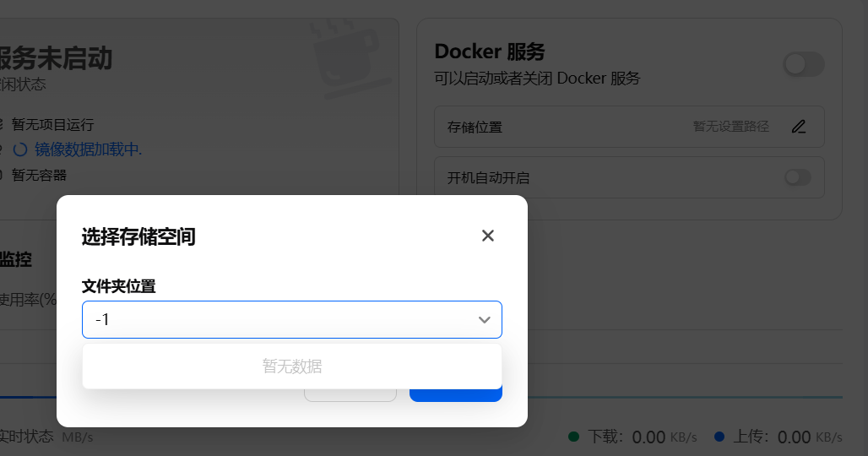Click the white cancel button in dialog
This screenshot has height=456, width=868.
click(x=350, y=394)
